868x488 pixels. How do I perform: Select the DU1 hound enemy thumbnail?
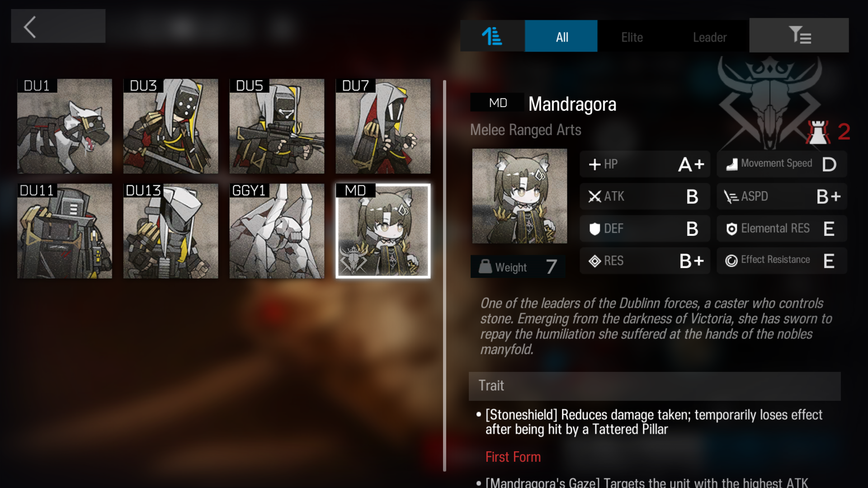[65, 126]
